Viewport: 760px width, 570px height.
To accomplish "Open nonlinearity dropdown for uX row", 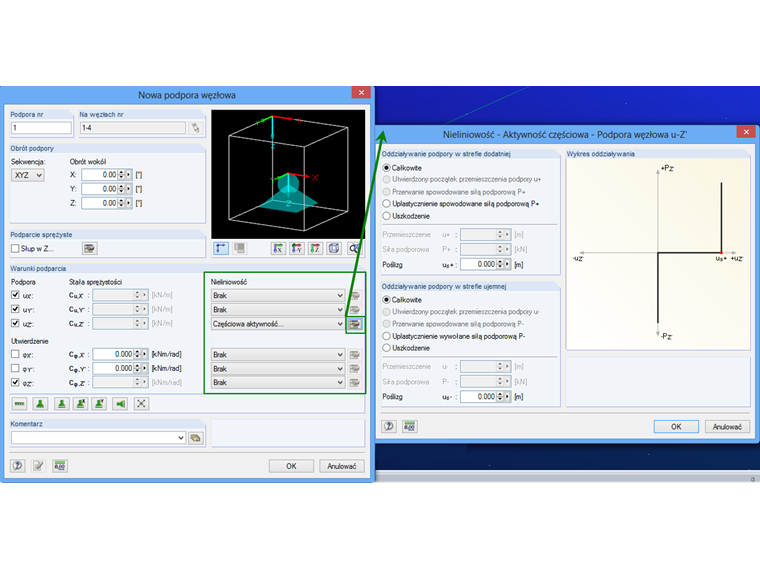I will [x=278, y=295].
